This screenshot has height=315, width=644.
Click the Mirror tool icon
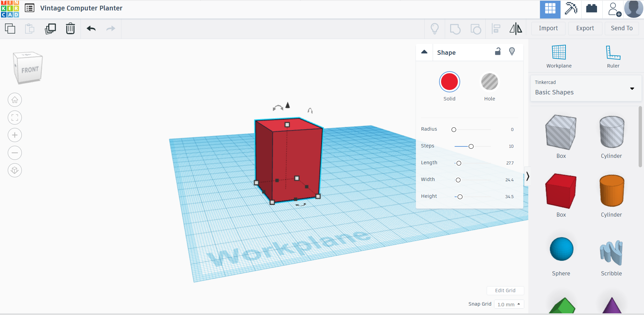click(x=516, y=29)
